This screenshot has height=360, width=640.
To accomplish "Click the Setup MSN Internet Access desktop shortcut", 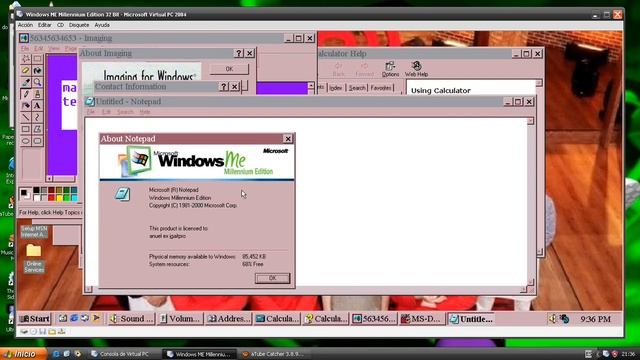I will (34, 231).
